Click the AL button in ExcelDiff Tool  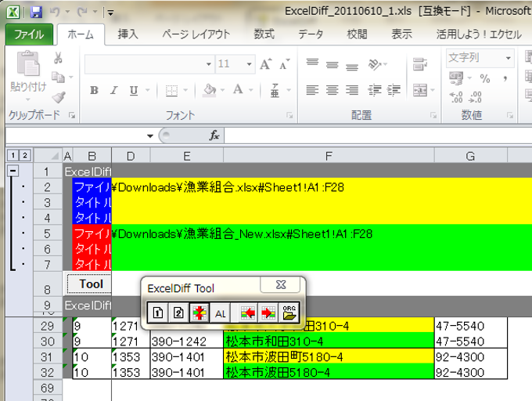[220, 313]
